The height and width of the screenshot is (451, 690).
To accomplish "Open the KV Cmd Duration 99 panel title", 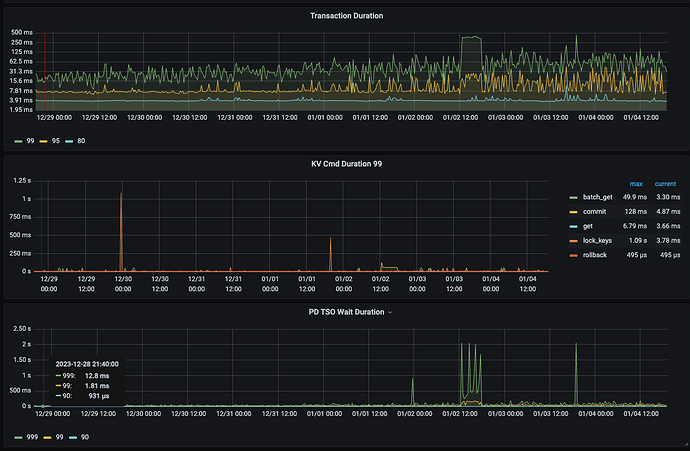I will (346, 164).
